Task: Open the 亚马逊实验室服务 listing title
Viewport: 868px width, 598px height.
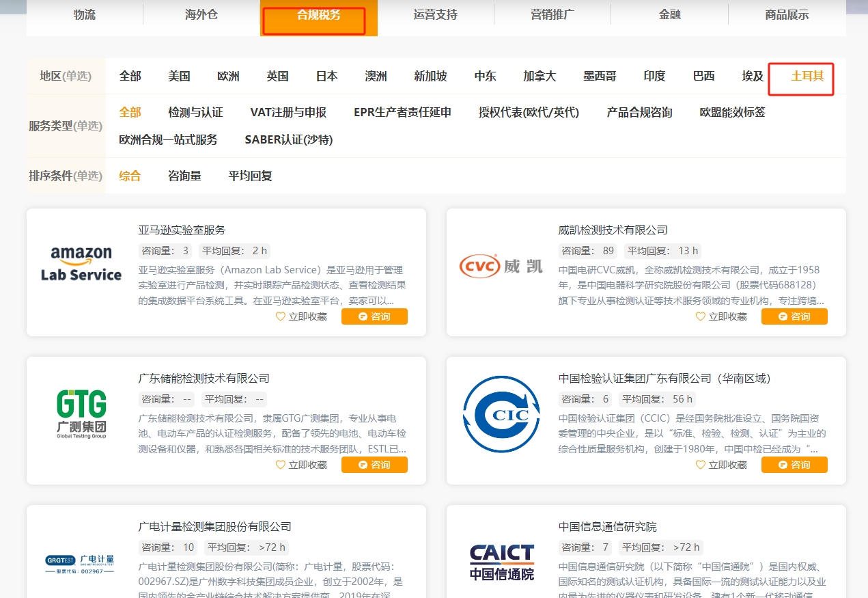Action: 182,230
